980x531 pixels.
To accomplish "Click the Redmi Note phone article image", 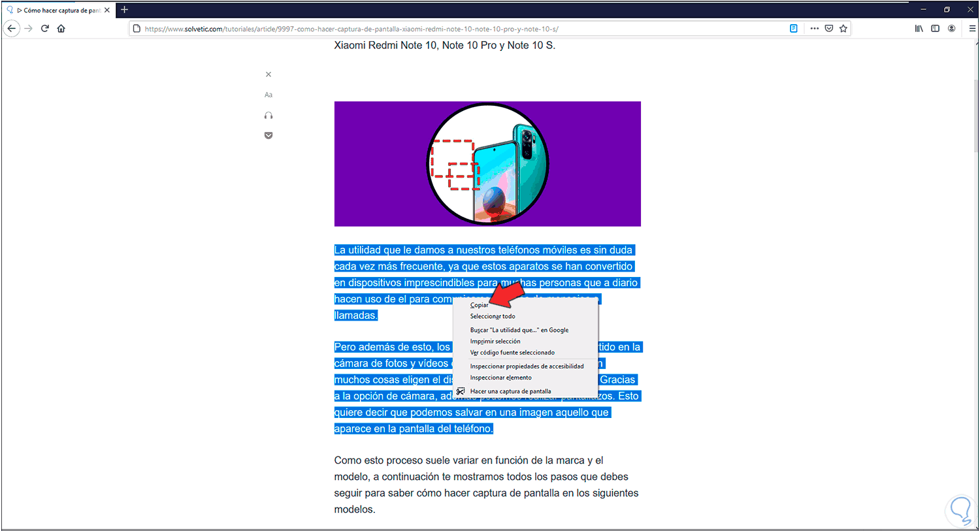I will (487, 164).
